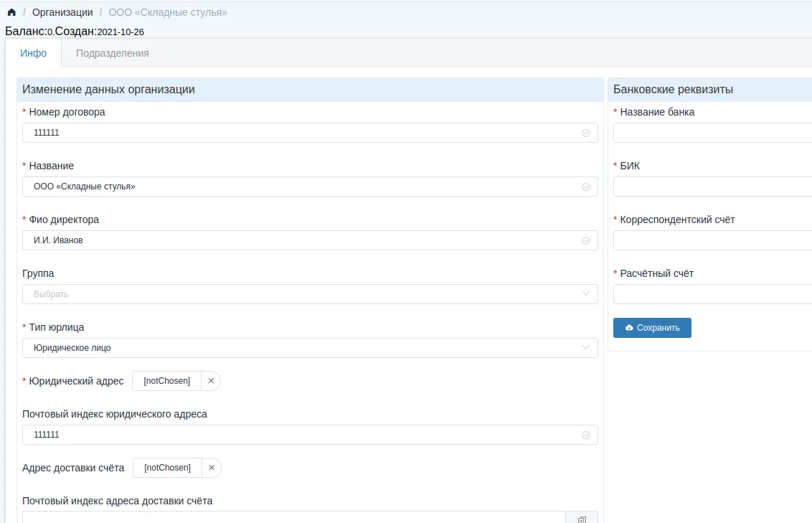Click the checkmark icon in Номер договора field
Viewport: 812px width, 523px height.
585,133
